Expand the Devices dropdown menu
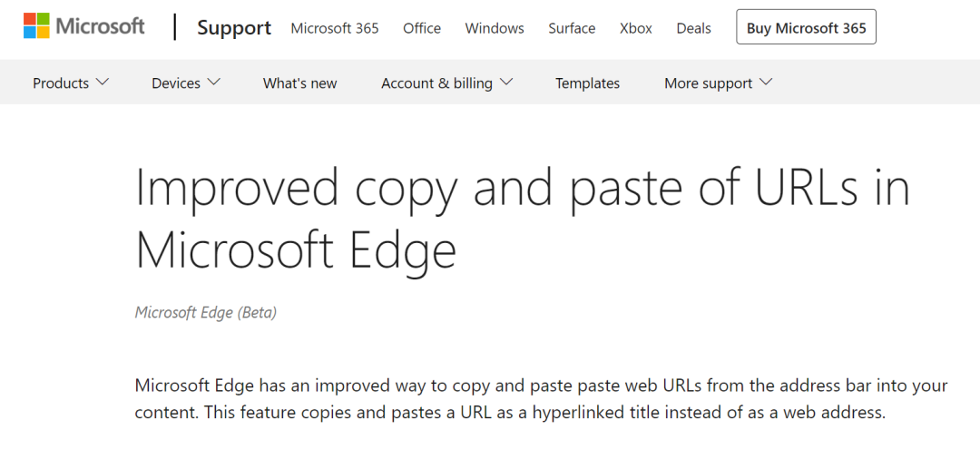 [x=186, y=83]
